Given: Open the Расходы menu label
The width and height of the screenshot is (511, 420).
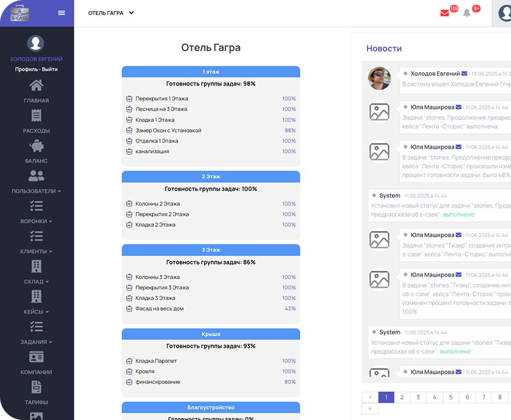Looking at the screenshot, I should point(36,131).
